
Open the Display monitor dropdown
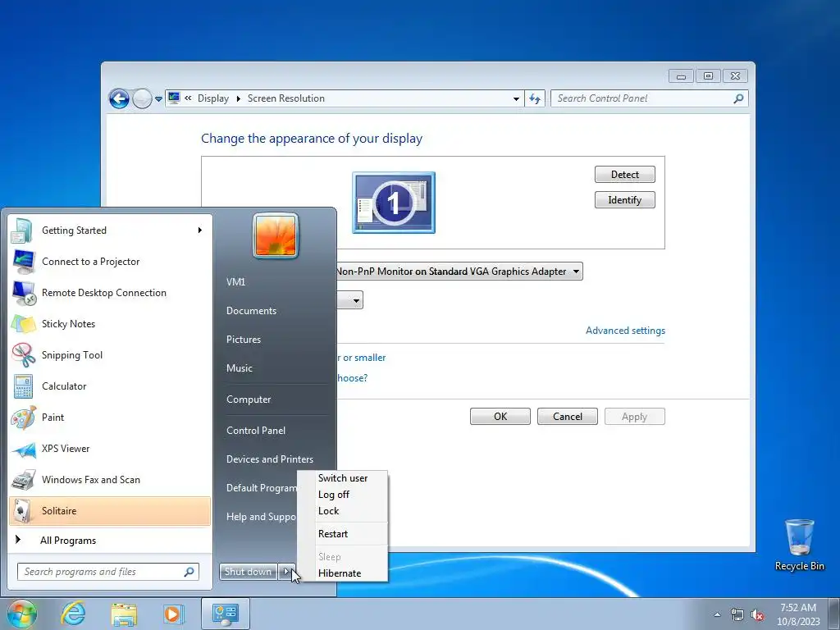[x=459, y=272]
